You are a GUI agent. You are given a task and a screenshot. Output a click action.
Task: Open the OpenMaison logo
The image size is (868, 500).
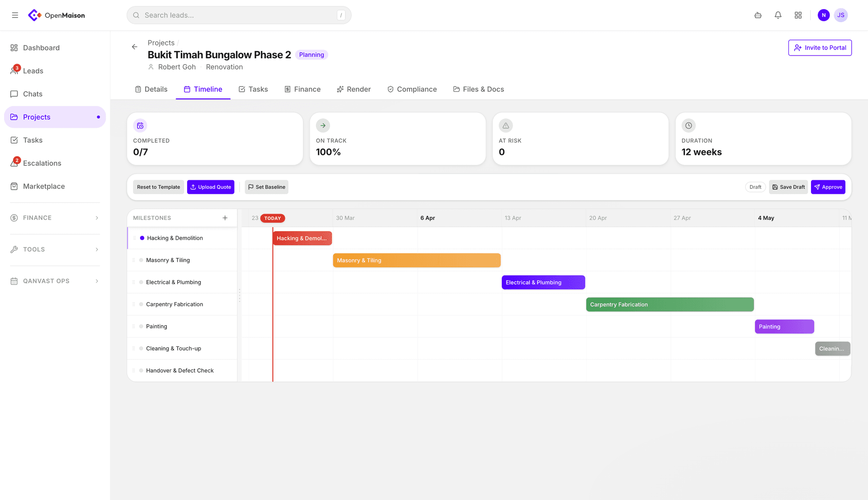point(56,15)
